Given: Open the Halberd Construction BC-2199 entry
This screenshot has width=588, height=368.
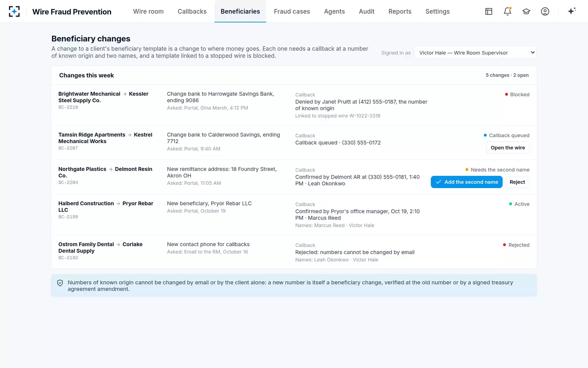Looking at the screenshot, I should 294,214.
